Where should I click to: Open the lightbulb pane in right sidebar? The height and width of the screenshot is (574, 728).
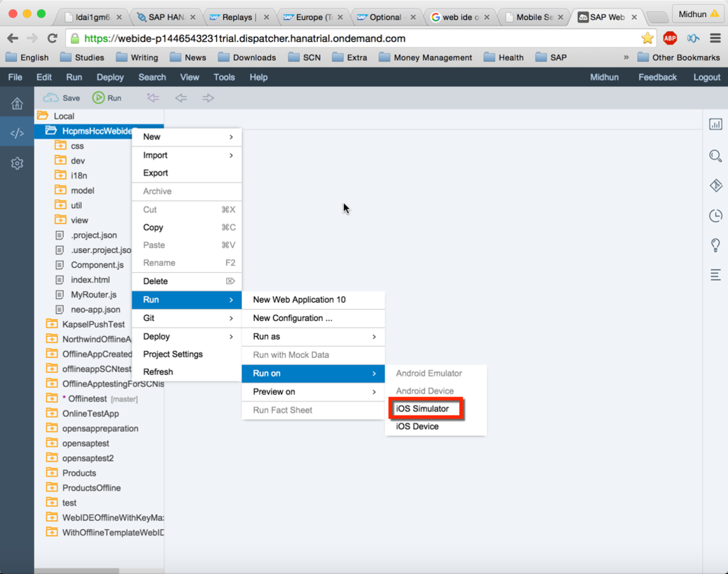715,245
